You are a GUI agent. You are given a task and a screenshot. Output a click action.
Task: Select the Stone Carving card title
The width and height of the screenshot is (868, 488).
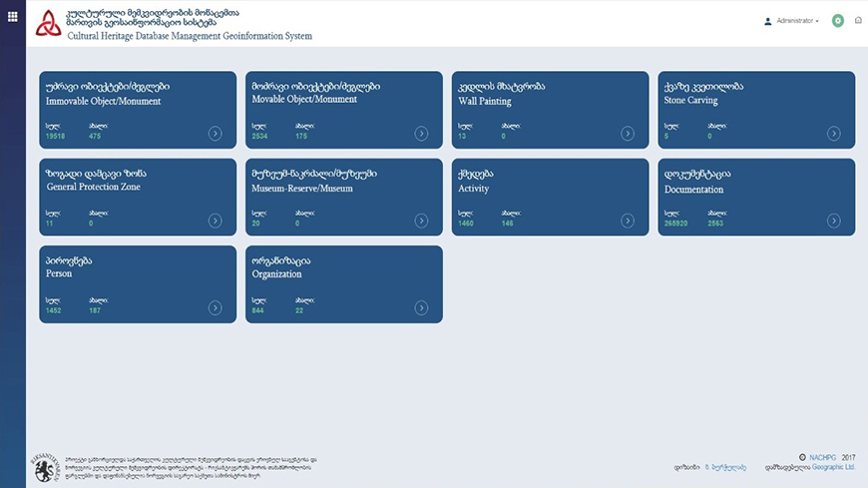coord(690,100)
